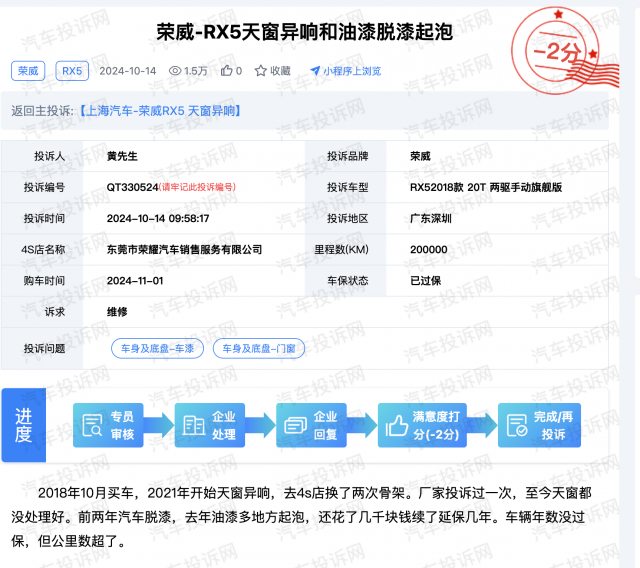Click the red note 请牢记此投诉编号
Screen dimensions: 640x568
[197, 187]
